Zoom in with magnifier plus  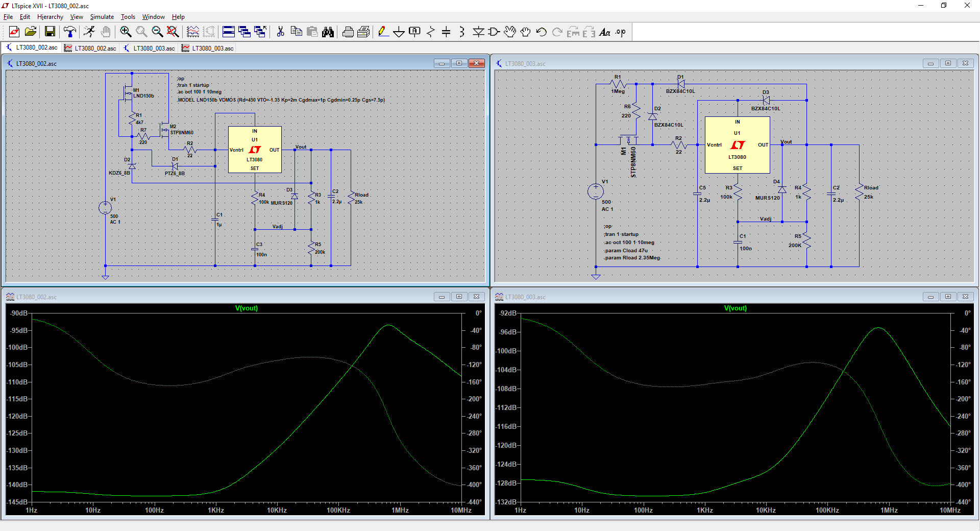[126, 32]
